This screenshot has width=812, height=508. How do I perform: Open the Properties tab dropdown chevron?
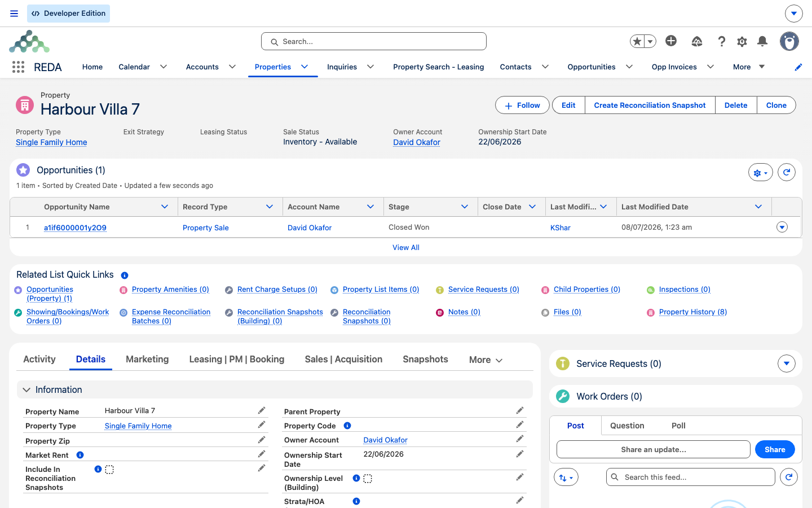tap(304, 67)
